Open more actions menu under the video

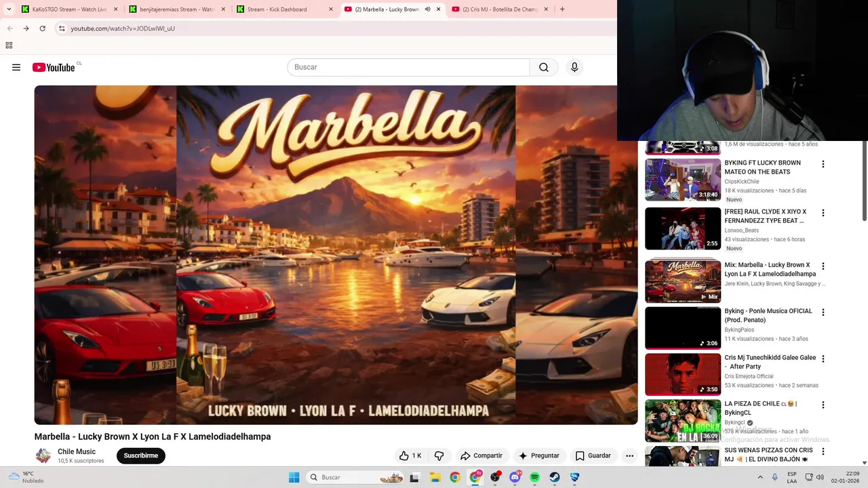(629, 455)
